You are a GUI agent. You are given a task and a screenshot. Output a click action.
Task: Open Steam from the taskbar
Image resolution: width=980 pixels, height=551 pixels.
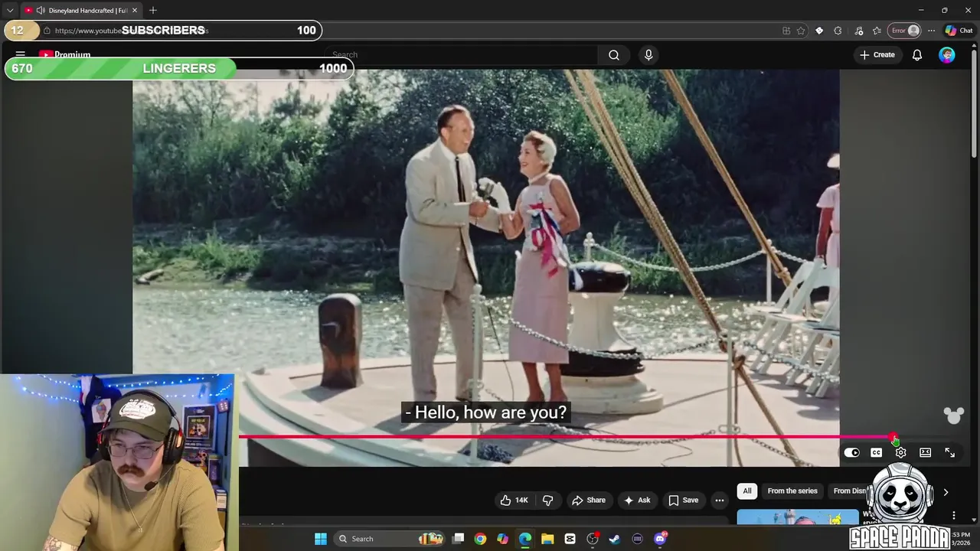coord(614,539)
